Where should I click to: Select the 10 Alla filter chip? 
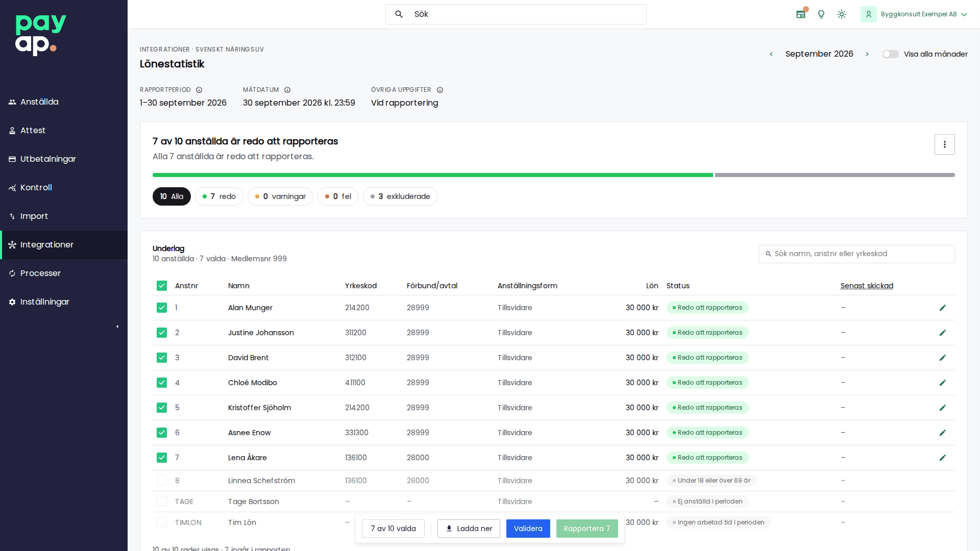[171, 196]
